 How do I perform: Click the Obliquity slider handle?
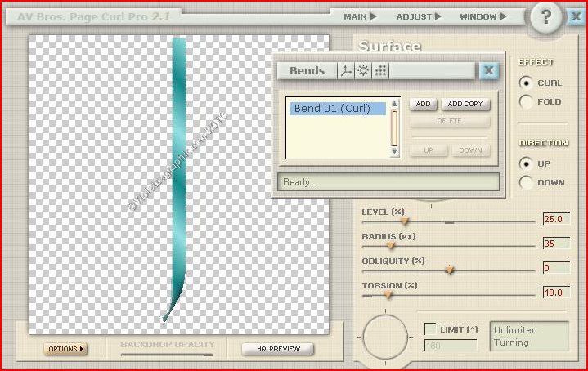tap(449, 269)
